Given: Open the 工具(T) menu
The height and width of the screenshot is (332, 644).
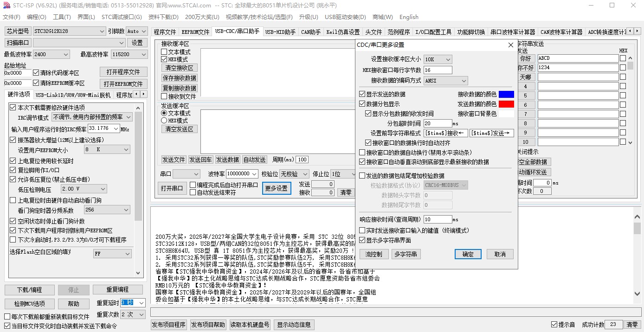Looking at the screenshot, I should point(62,17).
